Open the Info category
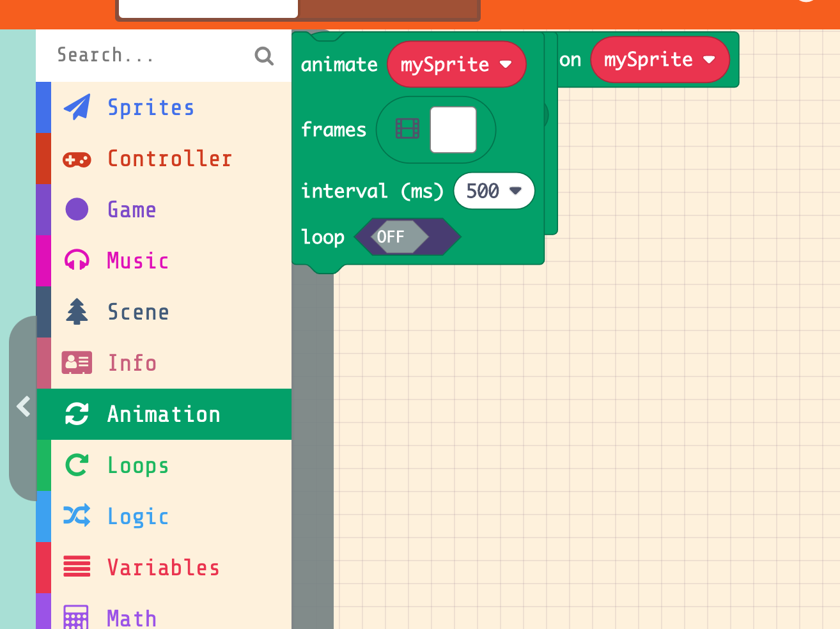This screenshot has height=629, width=840. [164, 363]
